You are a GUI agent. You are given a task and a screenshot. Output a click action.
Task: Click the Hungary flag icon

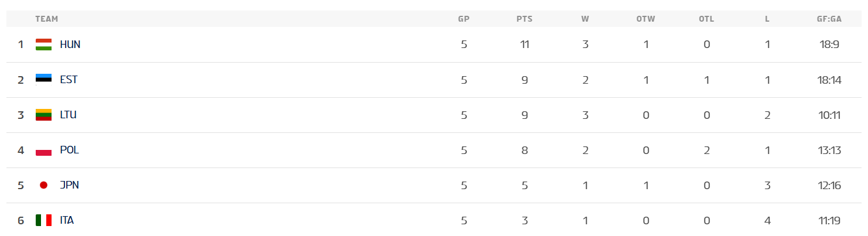tap(44, 45)
